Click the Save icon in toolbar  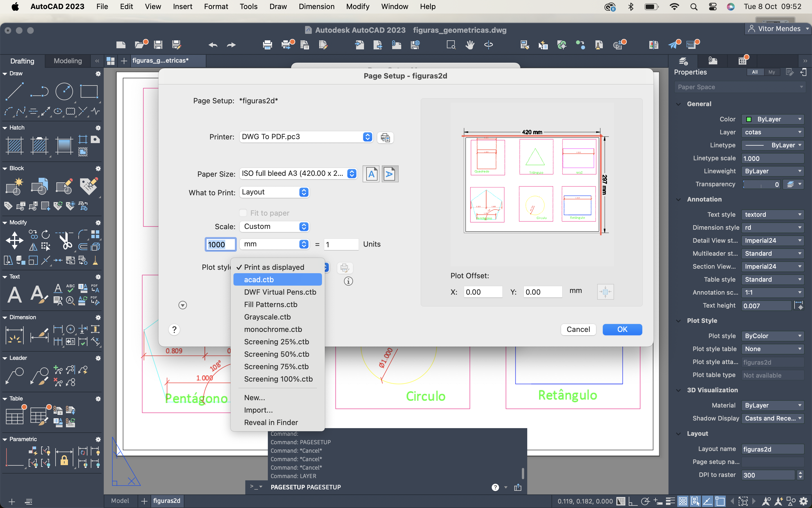(x=158, y=45)
